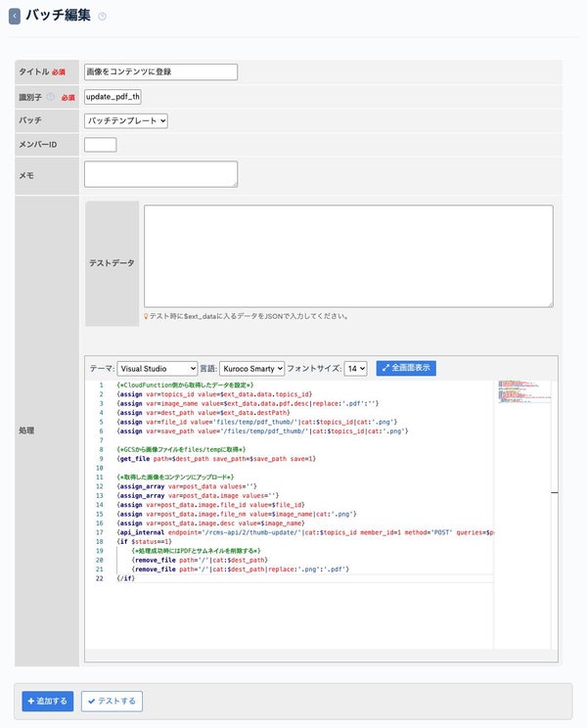Click the help icon next to バッチ編集 title
Screen dimensions: 587x728
(x=102, y=17)
